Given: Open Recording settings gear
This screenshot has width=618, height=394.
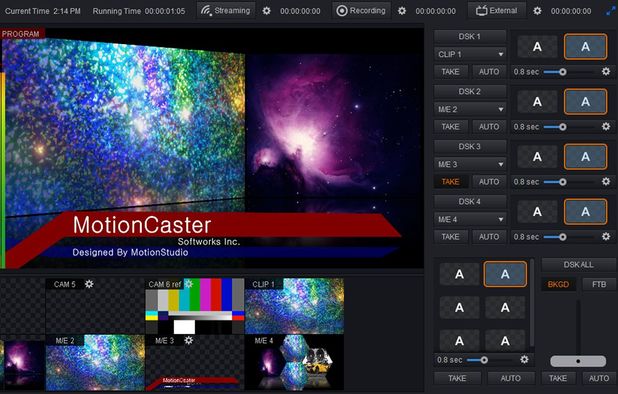Looking at the screenshot, I should click(402, 11).
